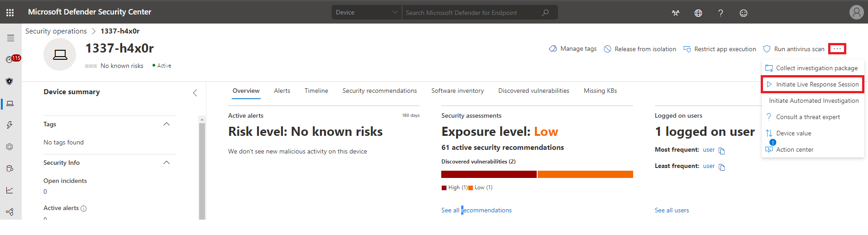Switch to the Timeline tab

[x=316, y=91]
